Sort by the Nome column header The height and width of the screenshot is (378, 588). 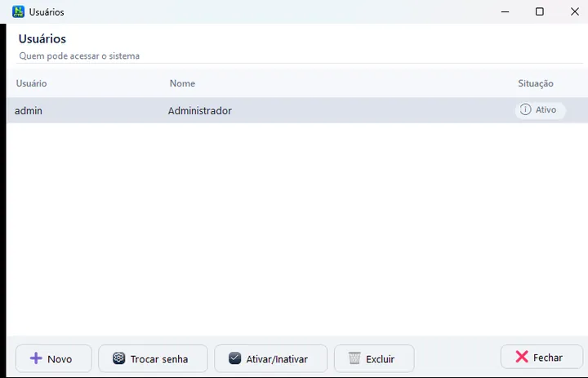pos(182,83)
